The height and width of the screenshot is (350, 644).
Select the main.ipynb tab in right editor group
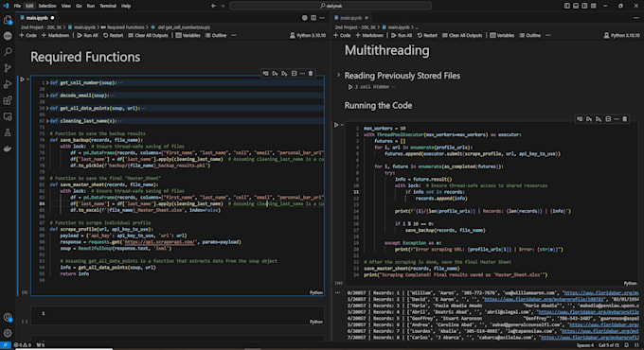coord(350,18)
